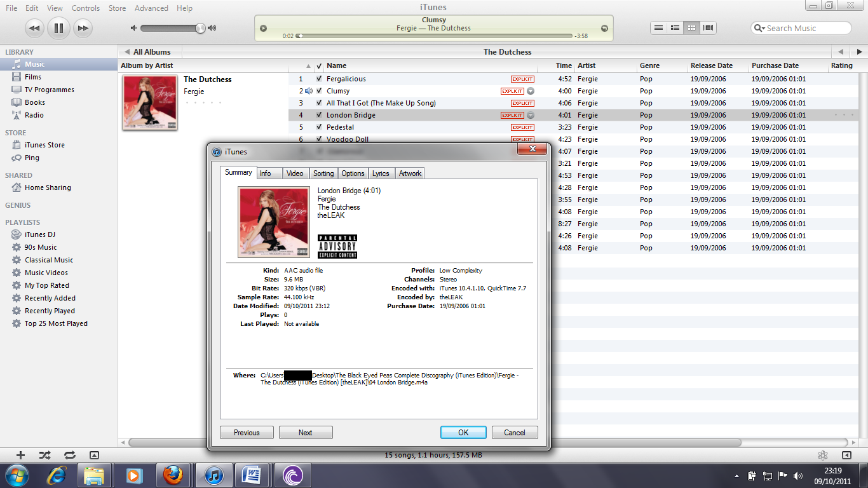The image size is (868, 488).
Task: Cancel the song info dialog
Action: pyautogui.click(x=515, y=433)
